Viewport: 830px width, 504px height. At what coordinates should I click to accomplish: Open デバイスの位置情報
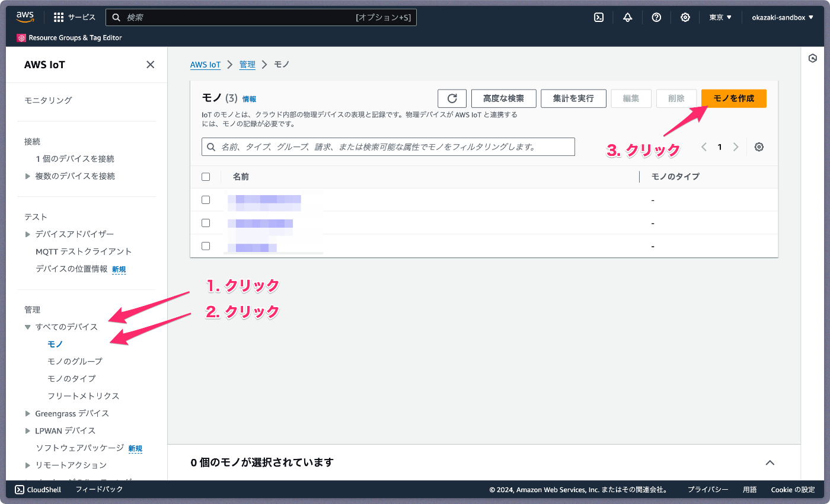[x=71, y=269]
